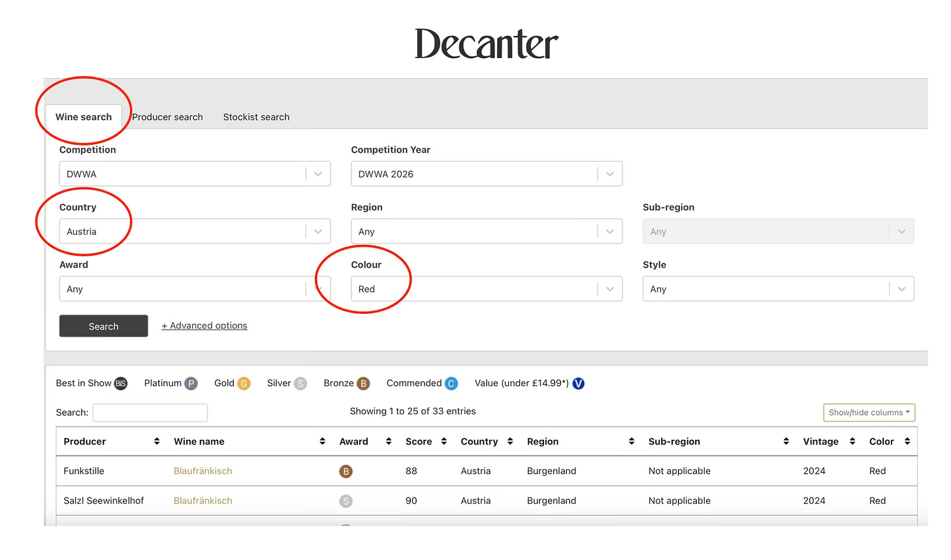Click the Best in Show BIS badge icon
Screen dimensions: 951x560
tap(121, 384)
